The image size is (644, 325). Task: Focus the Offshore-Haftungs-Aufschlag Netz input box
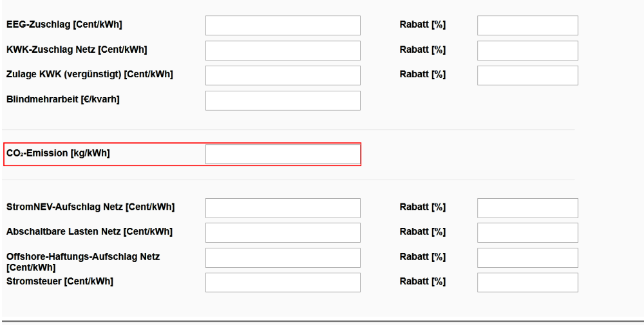coord(283,257)
